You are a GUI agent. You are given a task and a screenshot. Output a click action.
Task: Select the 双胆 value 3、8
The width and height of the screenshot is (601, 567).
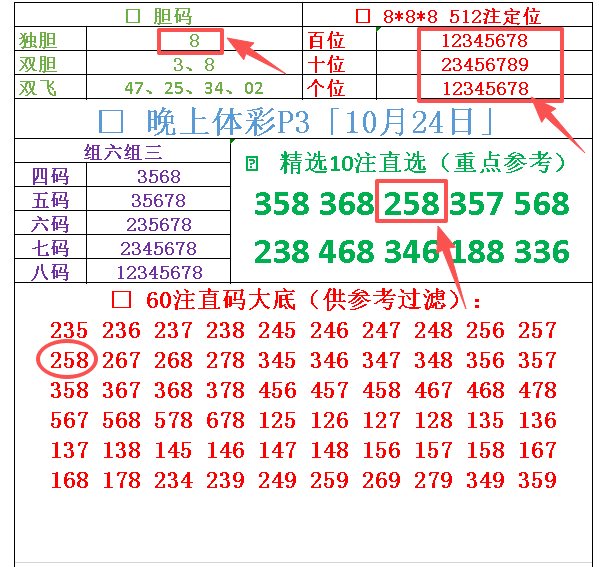pyautogui.click(x=194, y=64)
